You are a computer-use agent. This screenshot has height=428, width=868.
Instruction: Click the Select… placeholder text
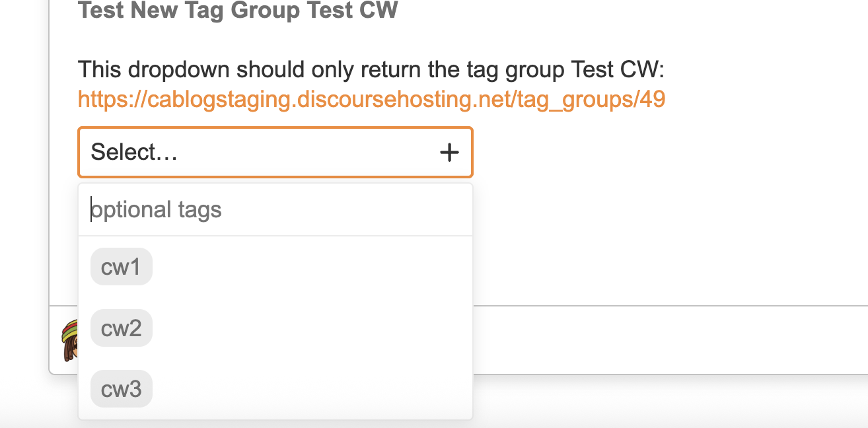[134, 153]
